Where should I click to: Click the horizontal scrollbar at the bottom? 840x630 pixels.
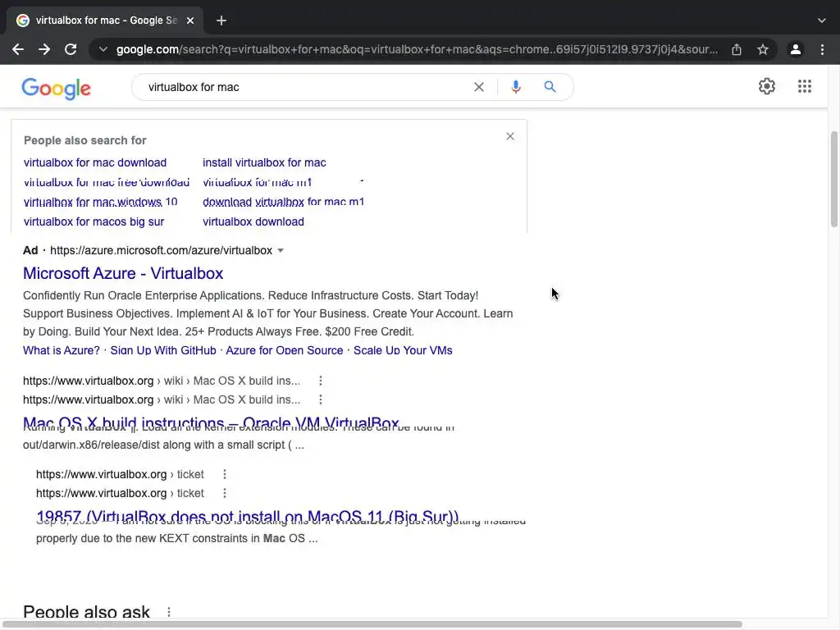tap(372, 624)
